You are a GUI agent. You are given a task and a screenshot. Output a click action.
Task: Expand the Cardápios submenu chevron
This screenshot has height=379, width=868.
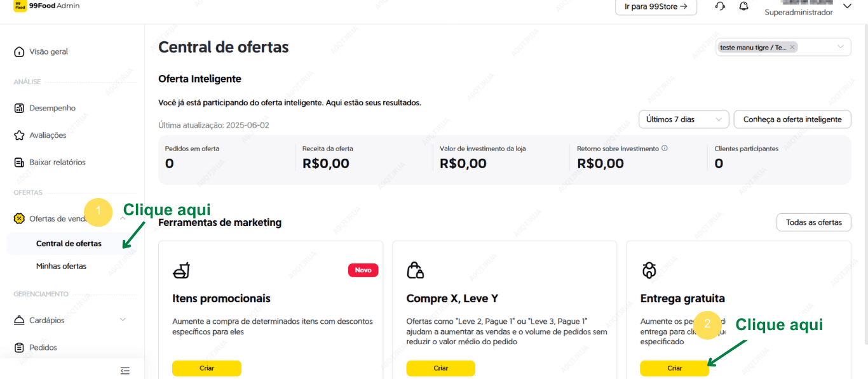[123, 320]
